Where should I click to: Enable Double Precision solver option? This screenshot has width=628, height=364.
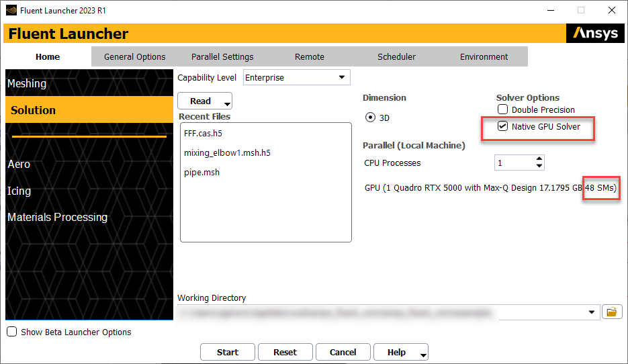(x=502, y=109)
